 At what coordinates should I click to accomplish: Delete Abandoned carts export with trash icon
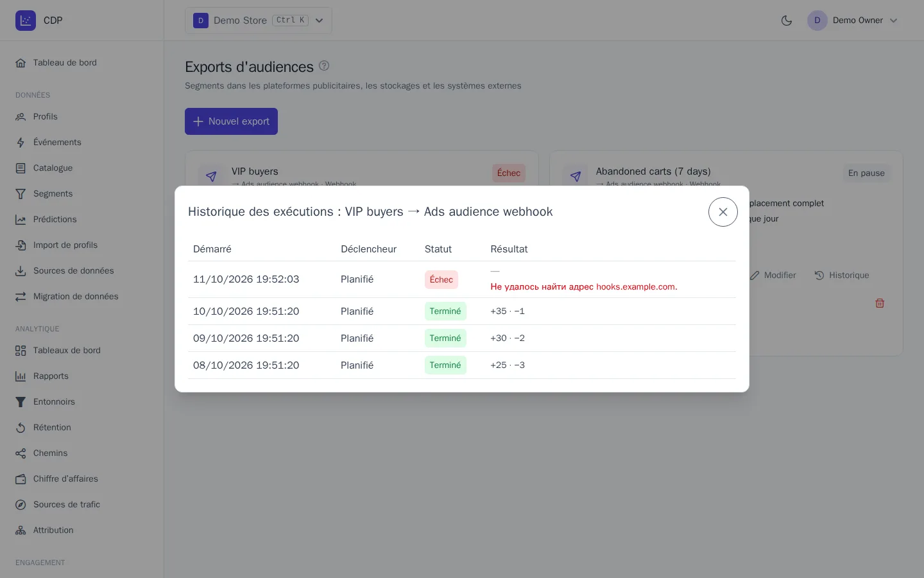pos(880,303)
